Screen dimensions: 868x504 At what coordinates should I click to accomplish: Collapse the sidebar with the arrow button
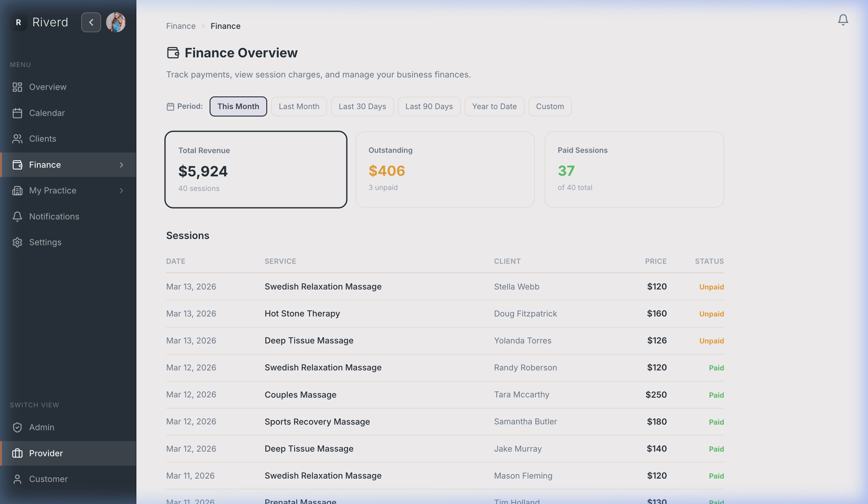(x=91, y=22)
